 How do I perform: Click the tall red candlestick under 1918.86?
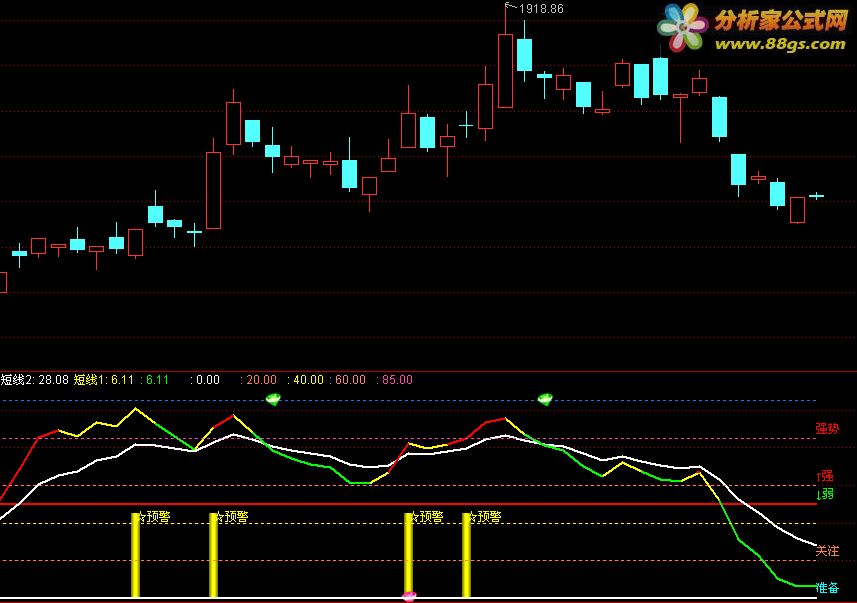tap(506, 70)
